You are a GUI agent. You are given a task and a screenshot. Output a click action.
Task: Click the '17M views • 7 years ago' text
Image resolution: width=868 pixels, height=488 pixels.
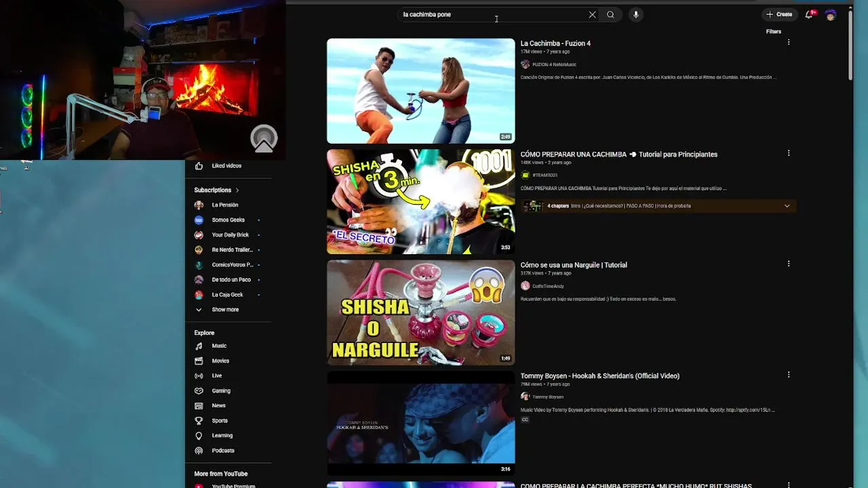pyautogui.click(x=545, y=52)
